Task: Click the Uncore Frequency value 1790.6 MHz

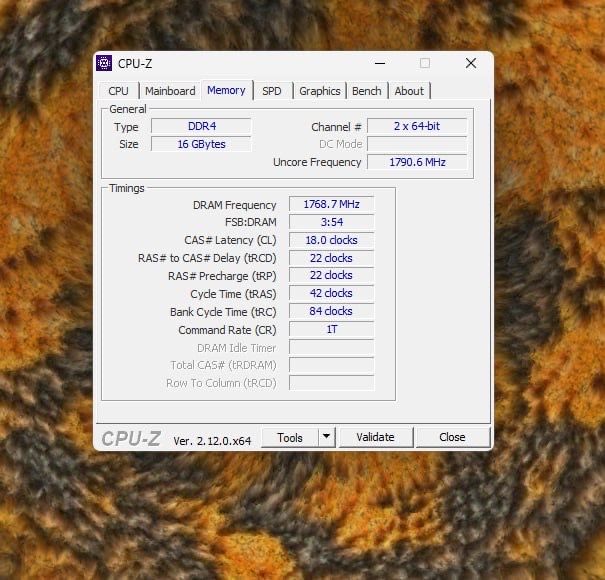Action: 417,162
